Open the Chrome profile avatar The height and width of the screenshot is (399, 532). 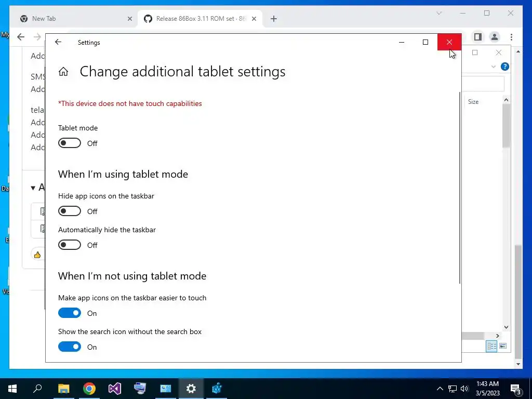pos(495,37)
